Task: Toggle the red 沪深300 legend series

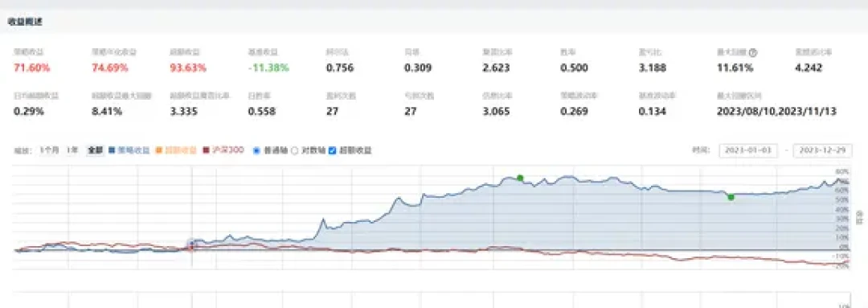Action: click(223, 150)
